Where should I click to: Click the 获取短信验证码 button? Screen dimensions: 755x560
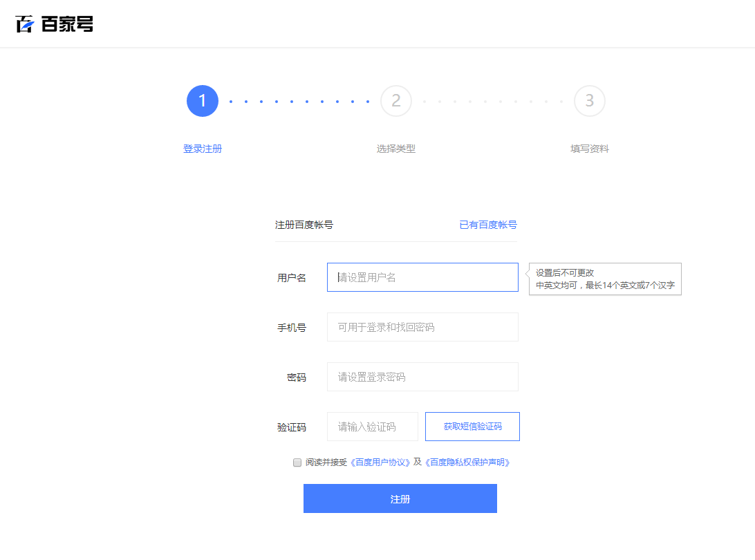click(472, 426)
